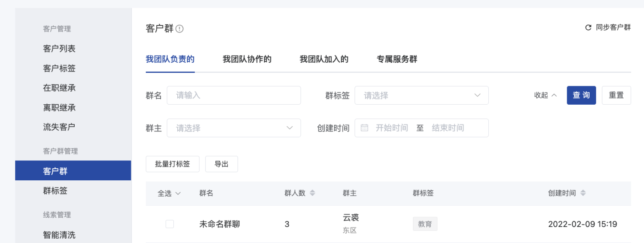The width and height of the screenshot is (644, 243).
Task: Click the 结束时间 end date field
Action: 448,128
